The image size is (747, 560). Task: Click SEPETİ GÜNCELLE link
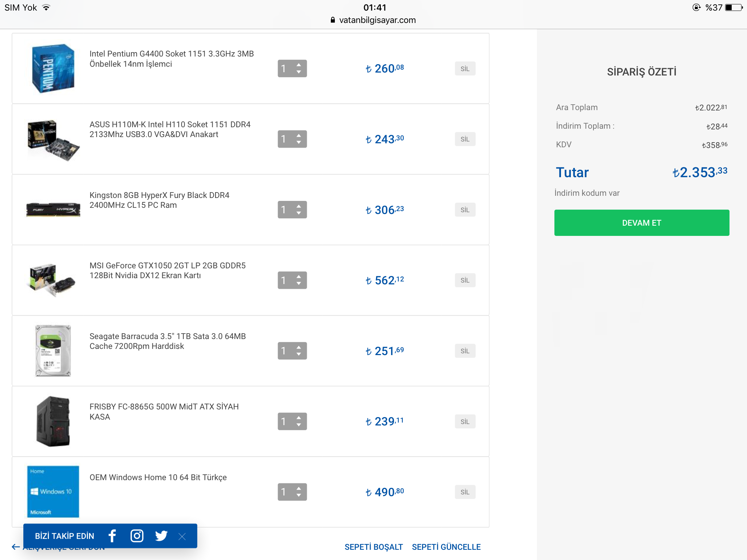pyautogui.click(x=446, y=547)
